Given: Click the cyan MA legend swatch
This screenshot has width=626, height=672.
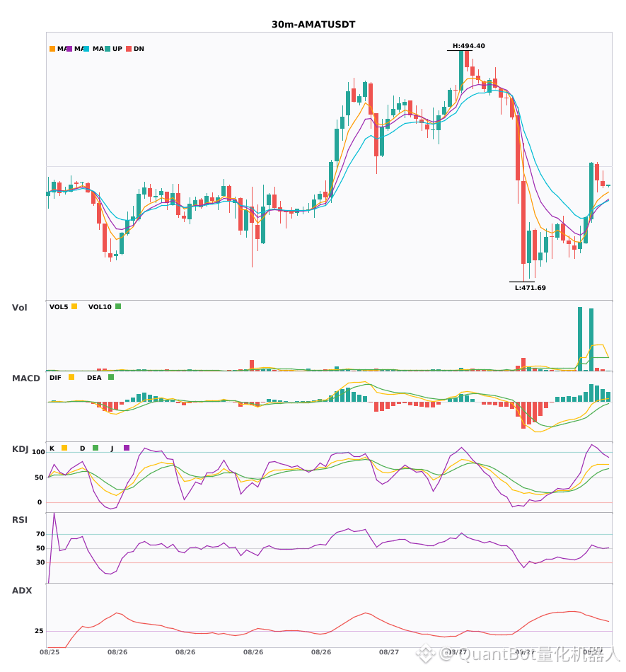Looking at the screenshot, I should [86, 49].
